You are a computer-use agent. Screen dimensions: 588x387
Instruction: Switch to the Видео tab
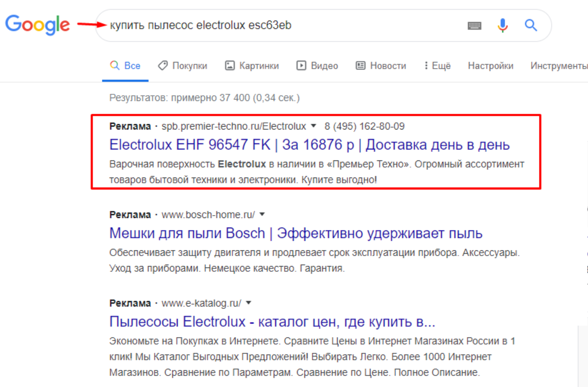(317, 66)
